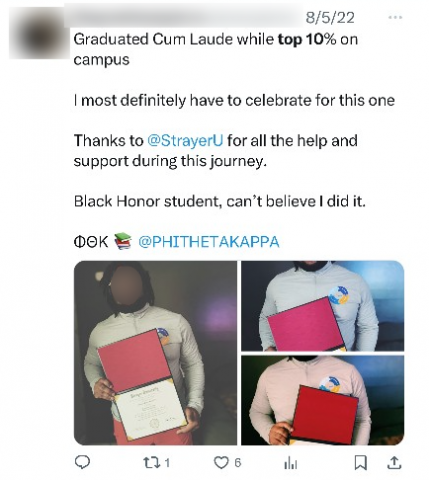Share the tweet using the upload icon
This screenshot has width=429, height=480.
coord(394,462)
